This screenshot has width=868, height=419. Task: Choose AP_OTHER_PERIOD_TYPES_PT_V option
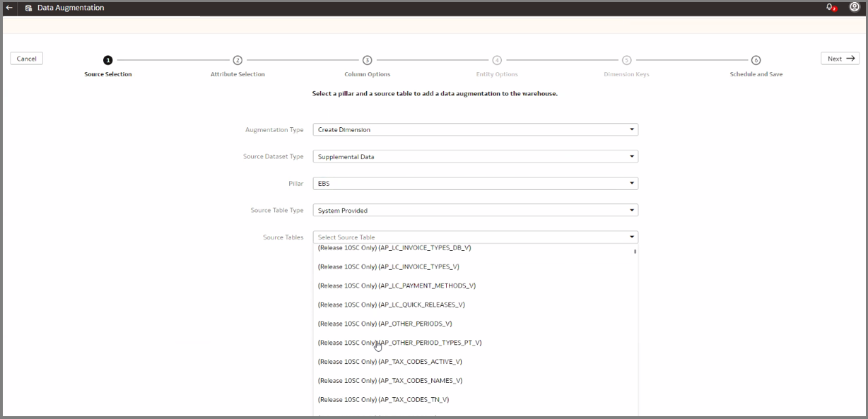(x=476, y=343)
